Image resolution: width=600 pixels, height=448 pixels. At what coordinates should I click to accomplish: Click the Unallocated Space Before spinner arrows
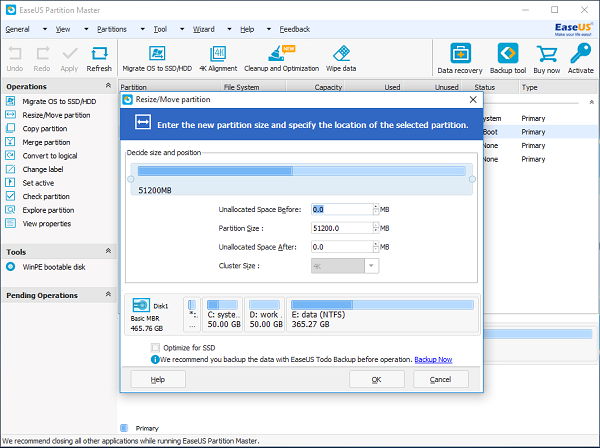point(376,209)
